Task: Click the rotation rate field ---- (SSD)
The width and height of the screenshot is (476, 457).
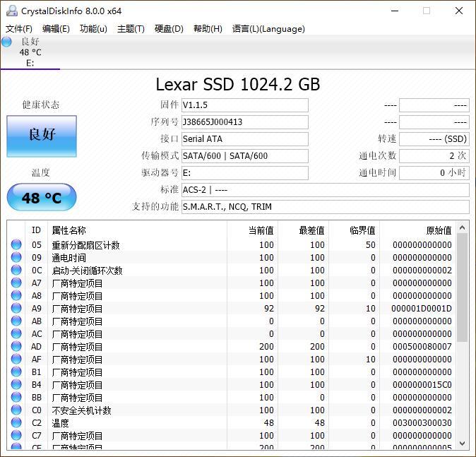Action: point(434,139)
